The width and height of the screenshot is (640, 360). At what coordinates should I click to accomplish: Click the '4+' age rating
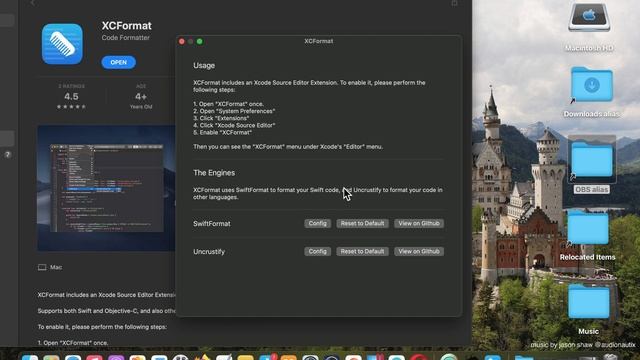[x=141, y=97]
